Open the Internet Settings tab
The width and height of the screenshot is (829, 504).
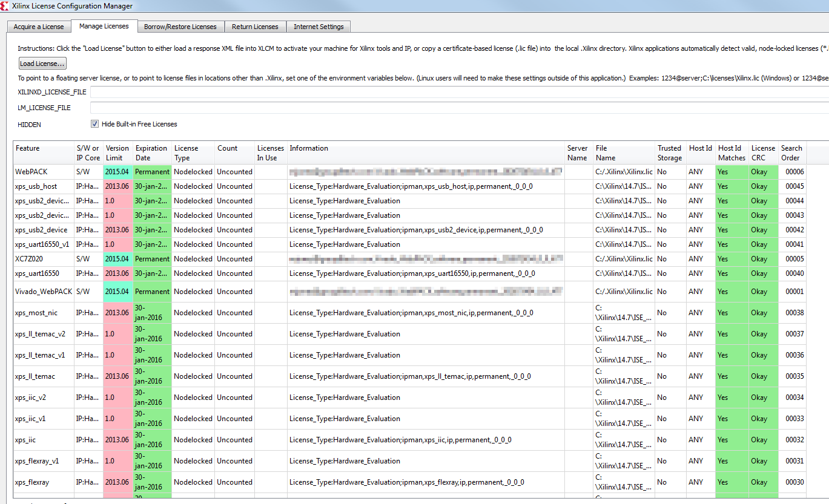(319, 27)
